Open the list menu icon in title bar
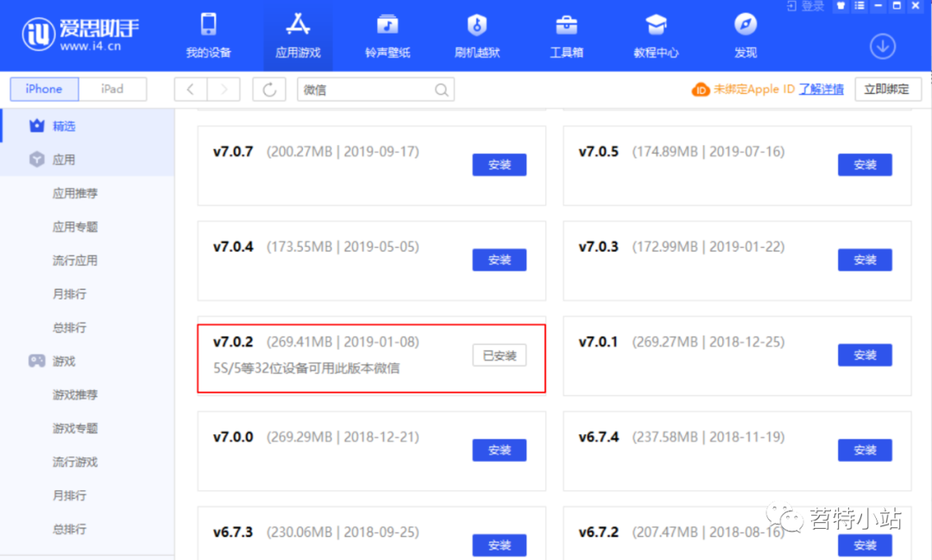 pyautogui.click(x=860, y=6)
